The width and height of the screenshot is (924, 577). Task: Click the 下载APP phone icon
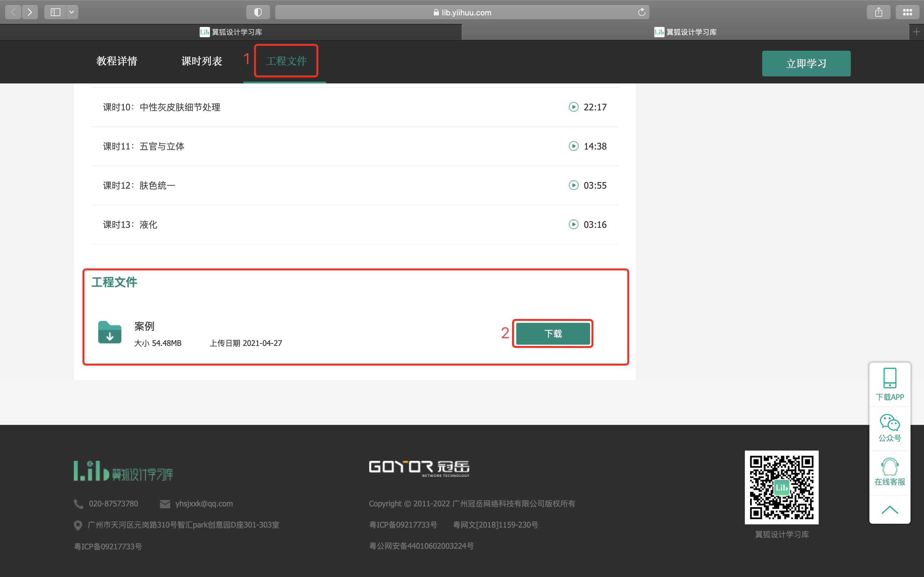pos(890,378)
